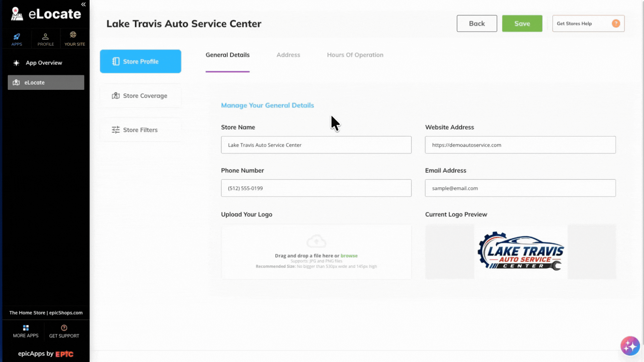Click the Back button
Screen dimensions: 644x362
click(477, 23)
